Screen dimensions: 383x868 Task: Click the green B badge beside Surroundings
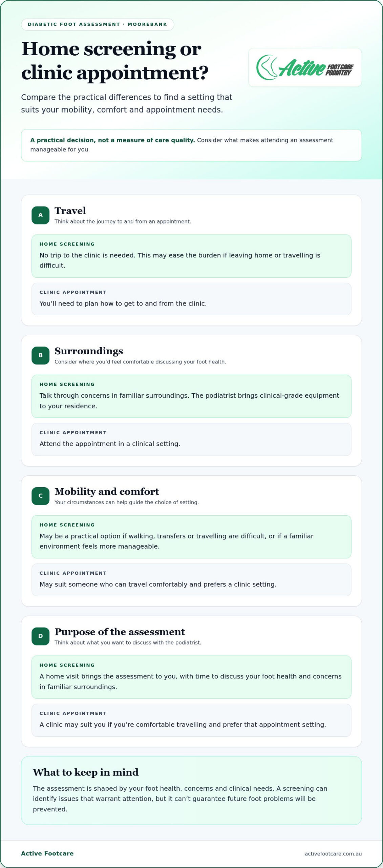pos(41,355)
